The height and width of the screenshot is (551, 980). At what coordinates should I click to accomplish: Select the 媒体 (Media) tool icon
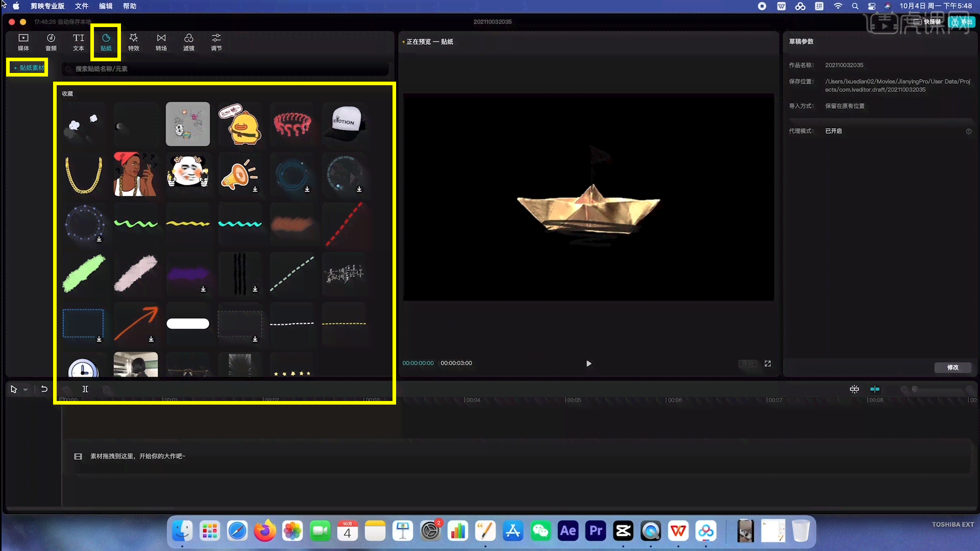[23, 42]
